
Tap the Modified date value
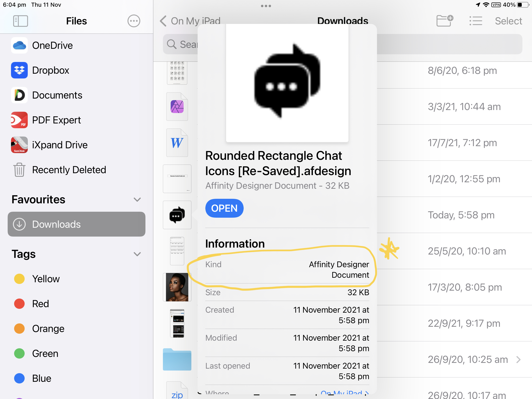pos(331,343)
